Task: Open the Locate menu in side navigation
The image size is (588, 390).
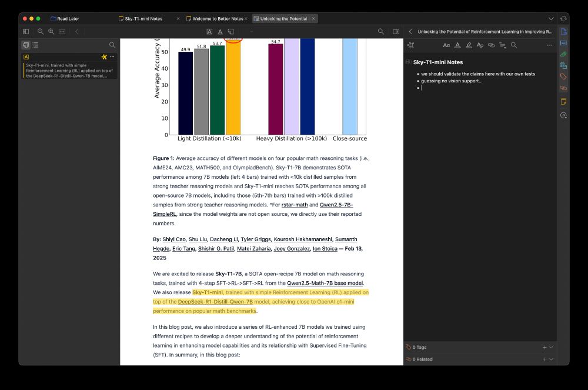Action: point(563,115)
